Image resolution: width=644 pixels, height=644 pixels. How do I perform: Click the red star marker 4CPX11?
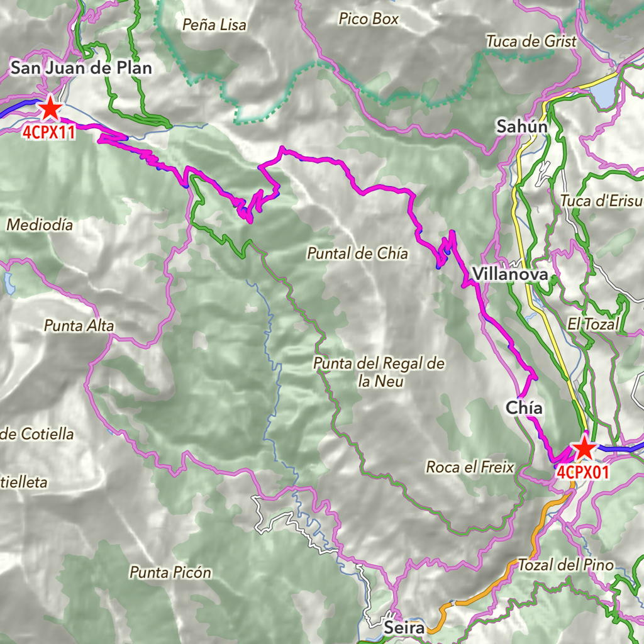tap(50, 108)
